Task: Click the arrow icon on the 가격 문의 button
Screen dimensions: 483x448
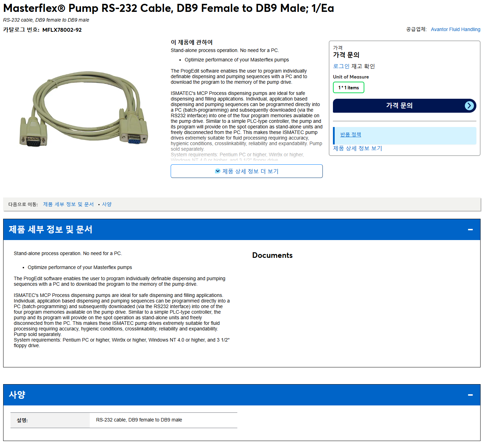Action: click(469, 106)
